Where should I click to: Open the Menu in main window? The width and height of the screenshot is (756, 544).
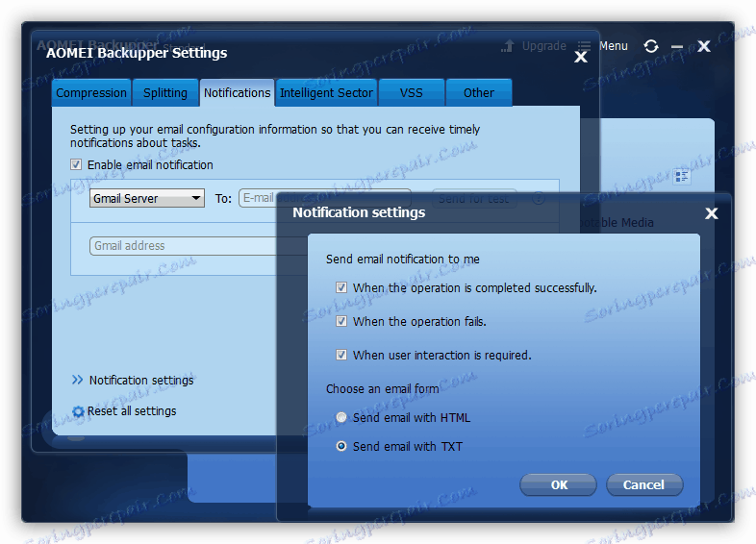click(x=614, y=46)
